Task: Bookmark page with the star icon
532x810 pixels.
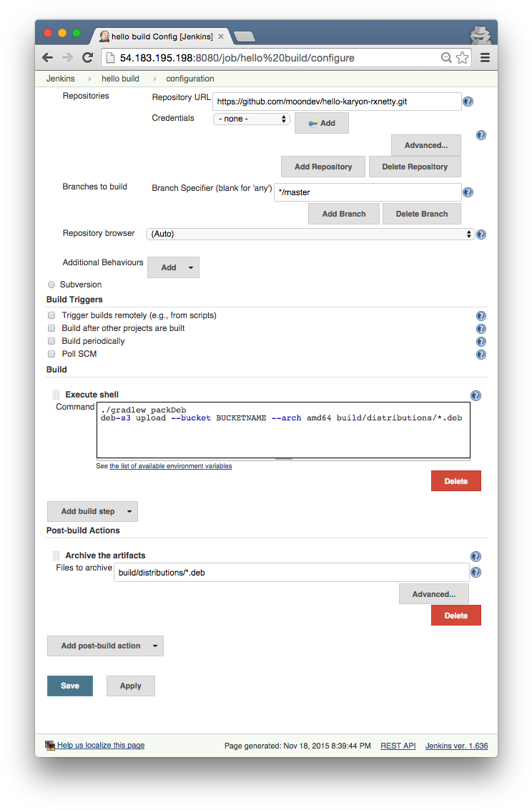Action: coord(462,58)
